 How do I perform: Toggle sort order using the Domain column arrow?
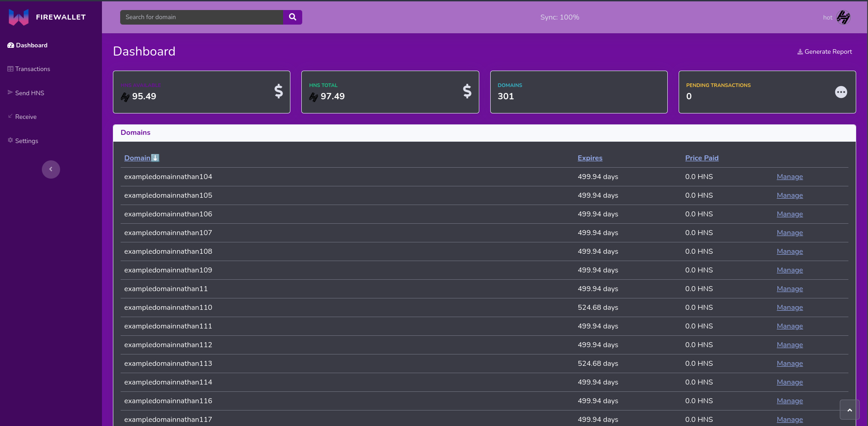(154, 157)
